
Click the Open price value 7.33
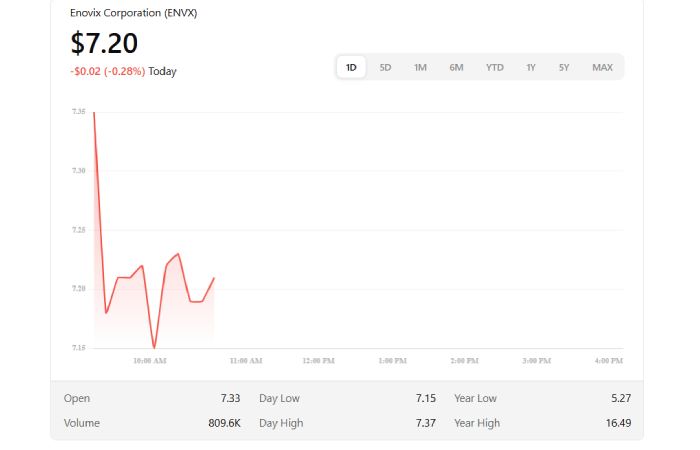coord(230,398)
